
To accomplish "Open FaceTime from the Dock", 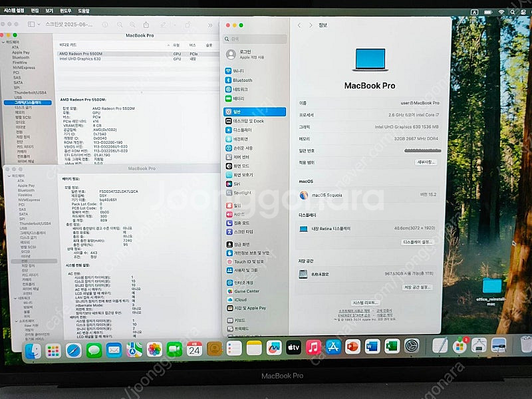I will click(174, 350).
